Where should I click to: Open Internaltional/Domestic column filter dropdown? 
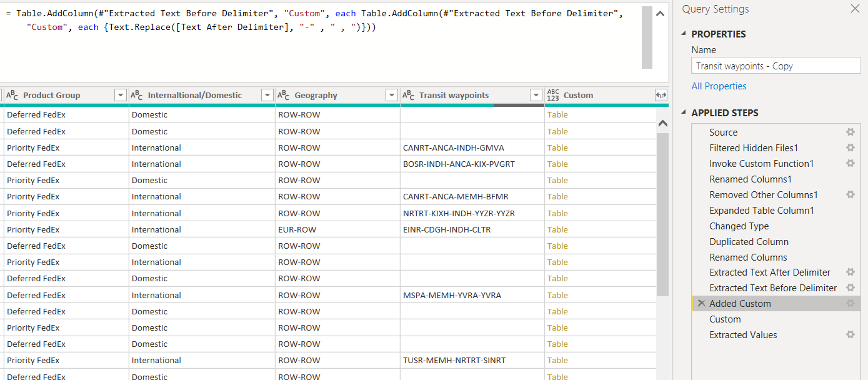point(267,95)
